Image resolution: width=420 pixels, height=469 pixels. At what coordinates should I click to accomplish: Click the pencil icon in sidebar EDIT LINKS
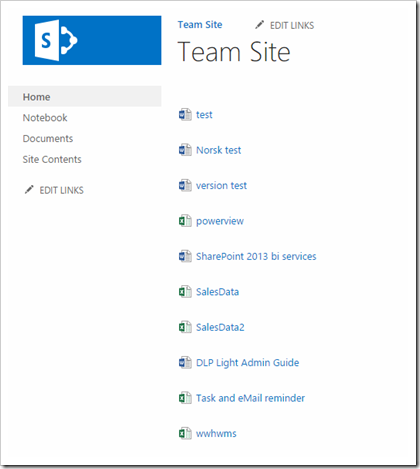pyautogui.click(x=29, y=190)
